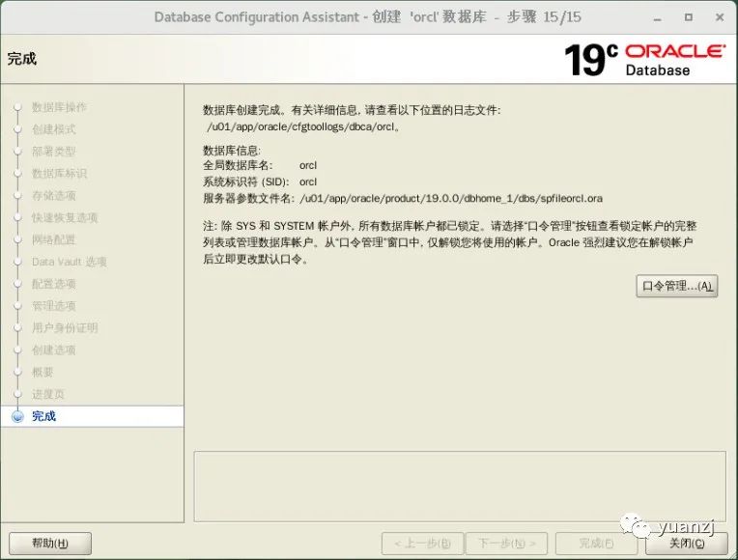Image resolution: width=738 pixels, height=560 pixels.
Task: Click the 数据库信息 heading text
Action: click(232, 151)
